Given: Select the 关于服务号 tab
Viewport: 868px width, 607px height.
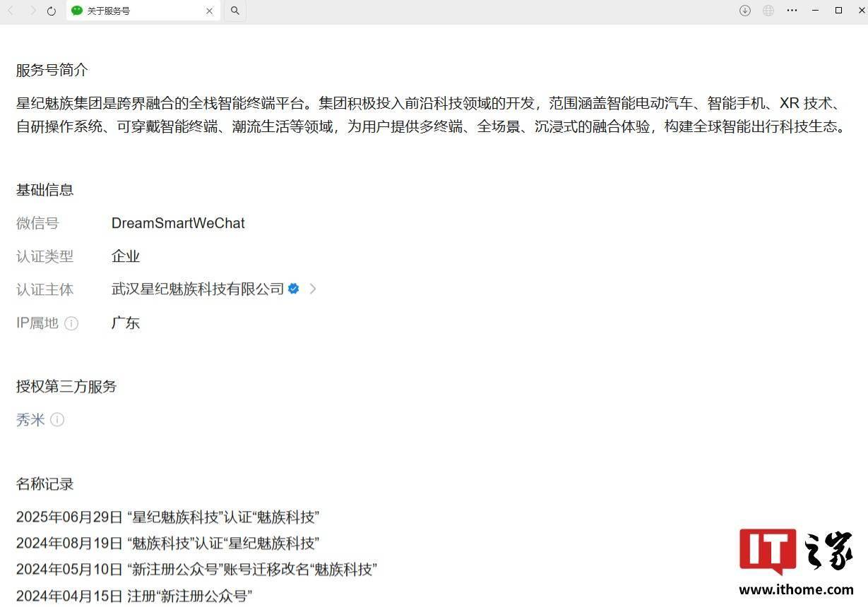Looking at the screenshot, I should (x=143, y=11).
